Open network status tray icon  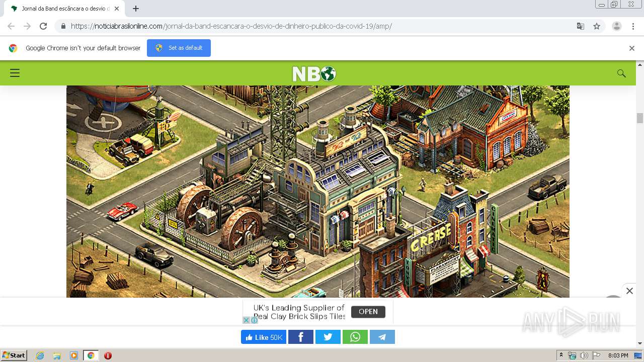tap(572, 355)
